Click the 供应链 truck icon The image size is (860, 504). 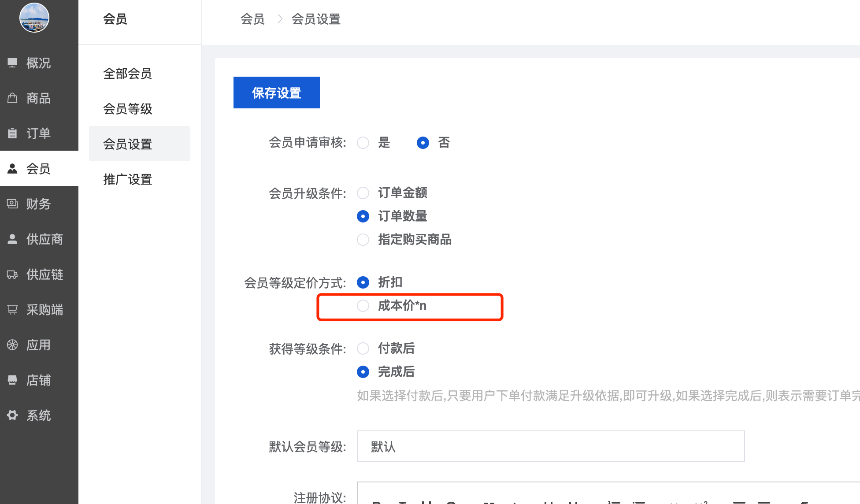click(x=12, y=274)
